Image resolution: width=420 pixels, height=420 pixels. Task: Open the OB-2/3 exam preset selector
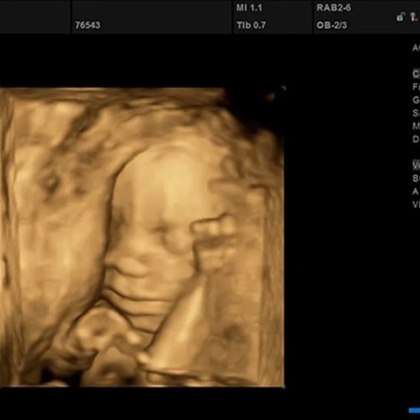click(x=332, y=25)
